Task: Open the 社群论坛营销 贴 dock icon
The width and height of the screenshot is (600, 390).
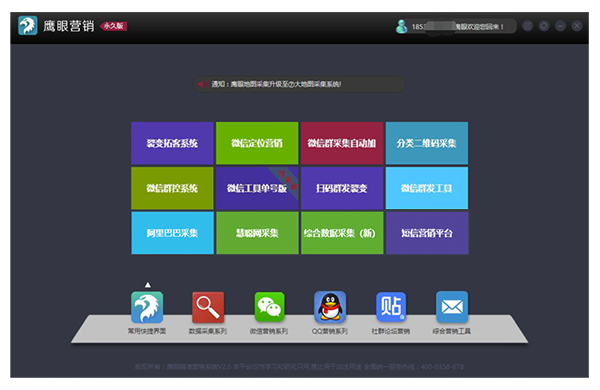Action: 391,307
